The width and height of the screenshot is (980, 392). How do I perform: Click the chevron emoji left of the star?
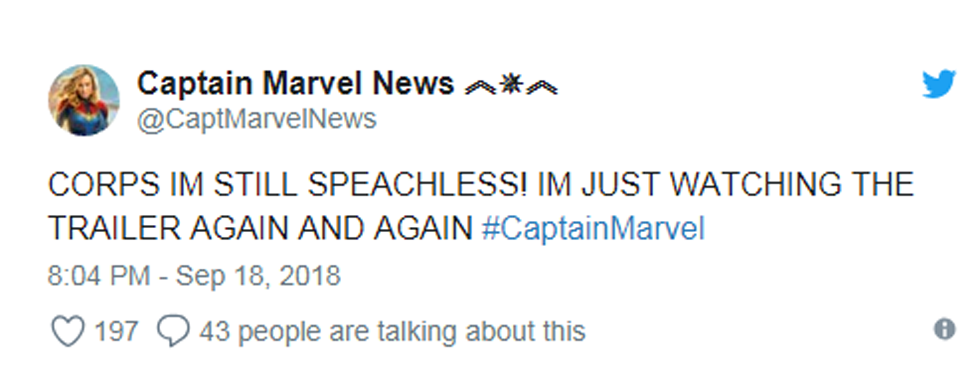coord(480,88)
